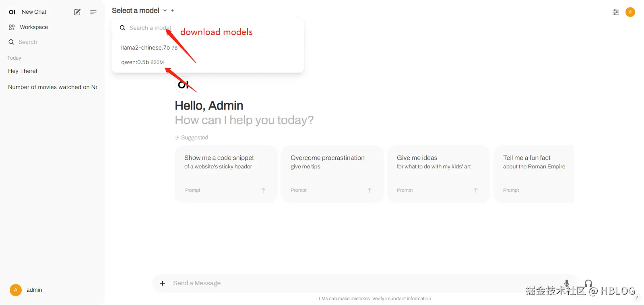Open the chat controls sliders icon
Screen dimensions: 644x305
click(615, 12)
